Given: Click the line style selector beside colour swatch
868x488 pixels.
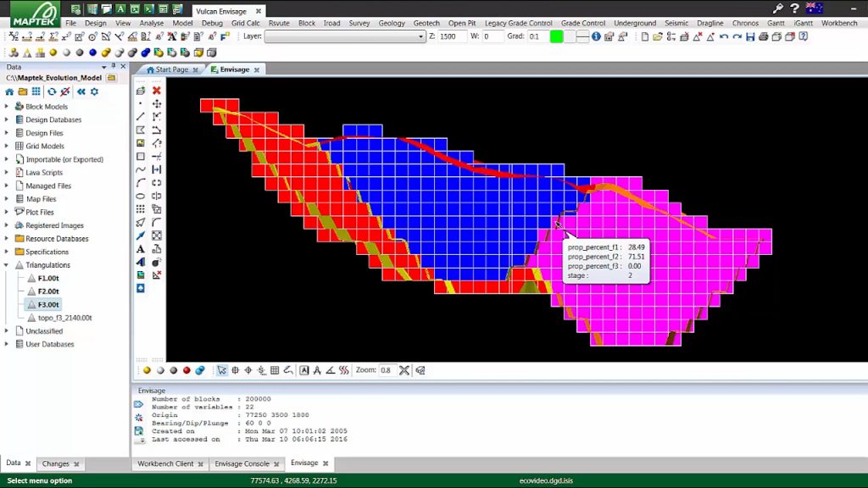Looking at the screenshot, I should [582, 36].
